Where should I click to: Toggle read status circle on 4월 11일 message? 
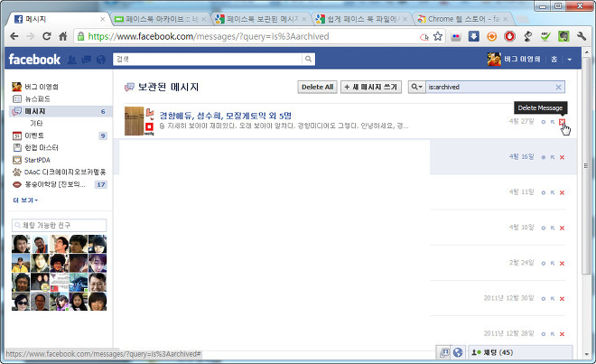[543, 192]
